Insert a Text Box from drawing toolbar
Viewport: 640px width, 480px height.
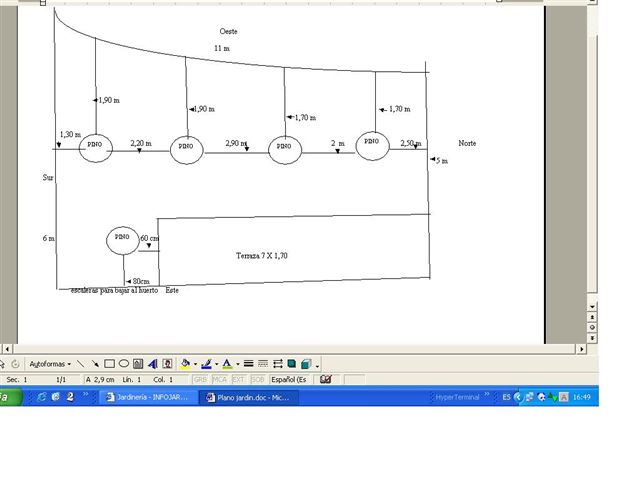tap(138, 364)
